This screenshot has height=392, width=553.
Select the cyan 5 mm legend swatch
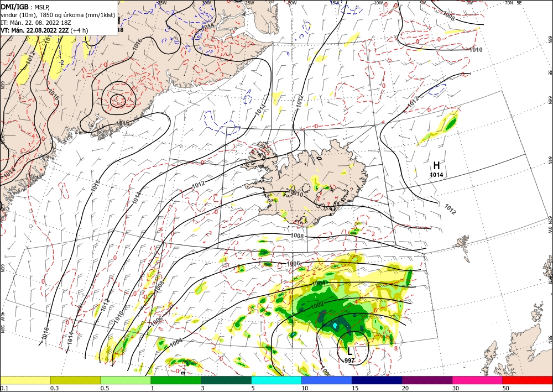tap(276, 380)
